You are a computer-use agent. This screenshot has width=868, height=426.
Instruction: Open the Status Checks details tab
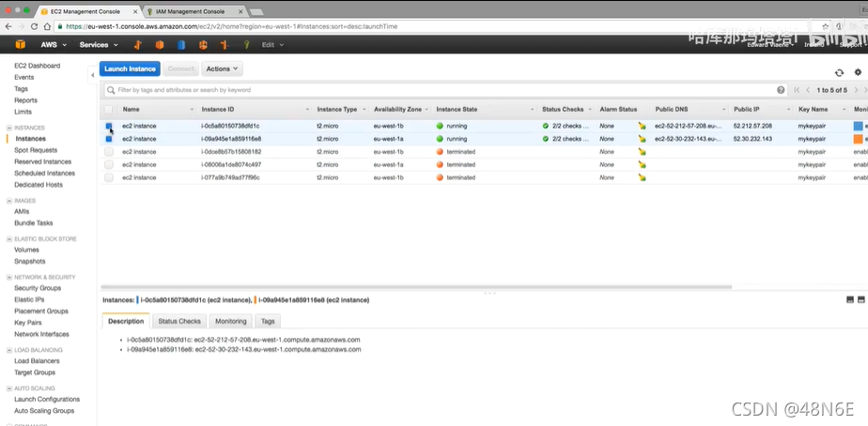tap(178, 321)
